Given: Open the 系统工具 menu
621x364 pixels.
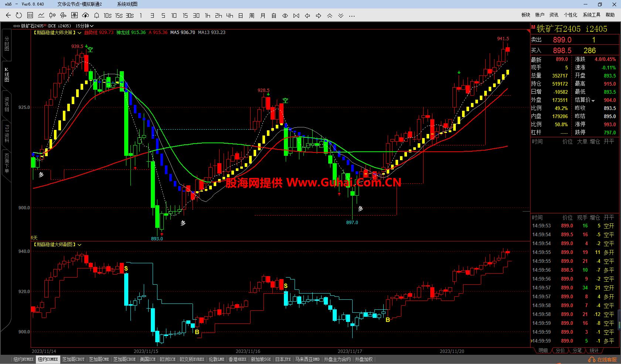Looking at the screenshot, I should pos(591,15).
